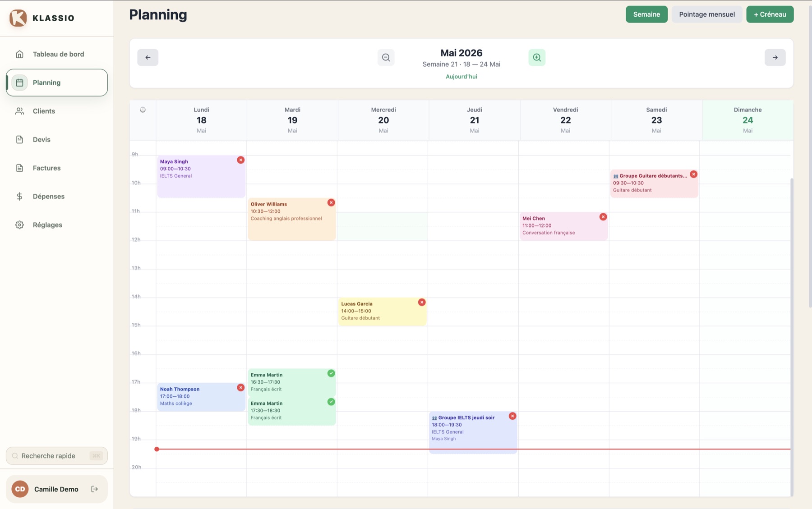Viewport: 812px width, 509px height.
Task: Click the calendar vertical scrollbar
Action: coord(792,337)
